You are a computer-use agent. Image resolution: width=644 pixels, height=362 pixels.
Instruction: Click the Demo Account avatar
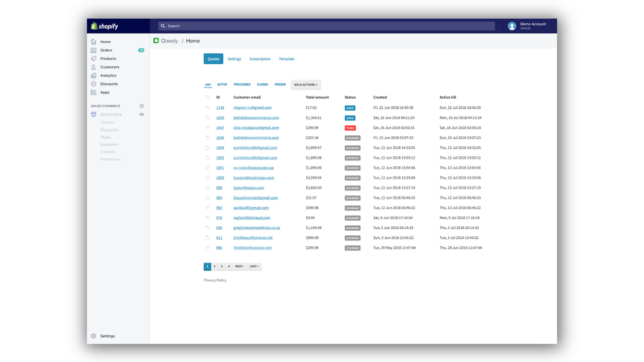pos(512,26)
